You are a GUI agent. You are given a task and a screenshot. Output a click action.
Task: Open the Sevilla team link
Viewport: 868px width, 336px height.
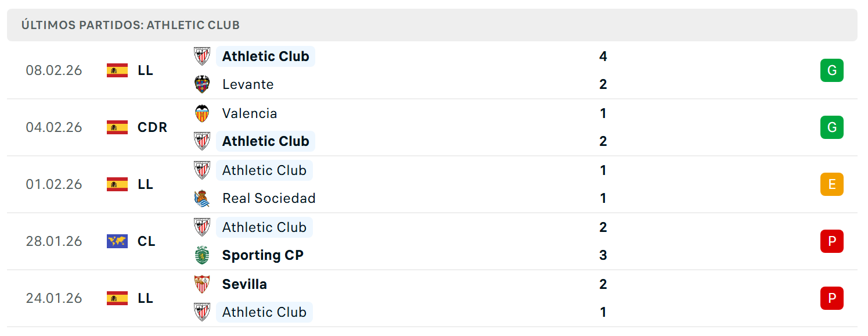point(244,284)
